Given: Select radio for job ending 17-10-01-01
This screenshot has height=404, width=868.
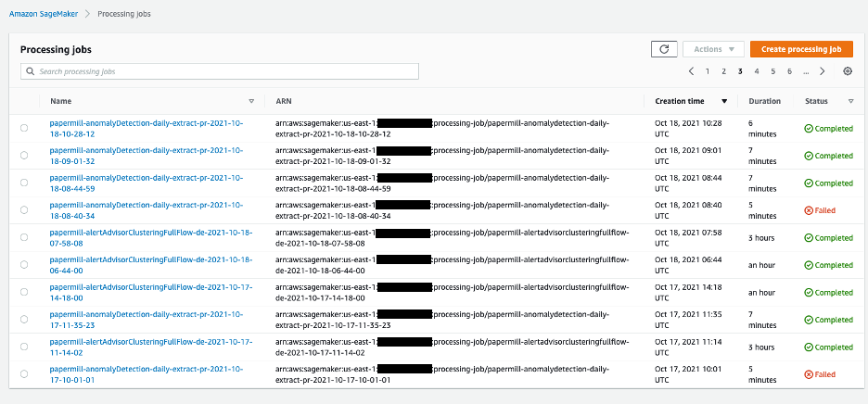Looking at the screenshot, I should coord(24,374).
